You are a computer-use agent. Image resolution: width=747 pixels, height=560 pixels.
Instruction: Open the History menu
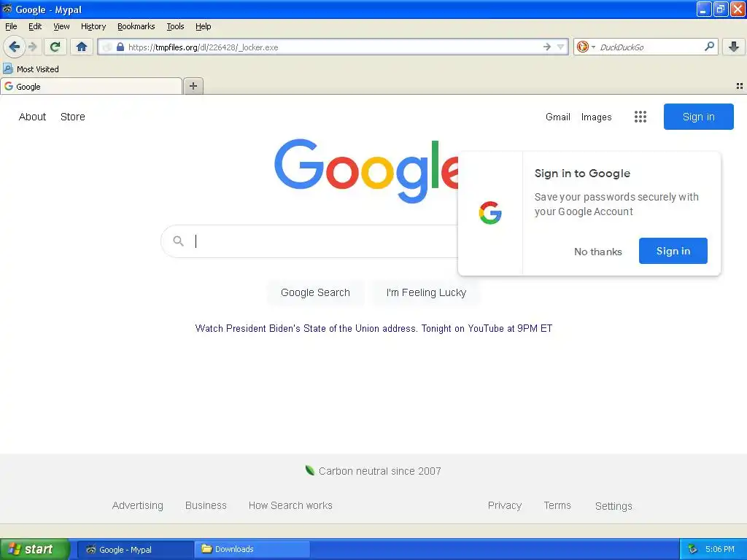coord(93,26)
